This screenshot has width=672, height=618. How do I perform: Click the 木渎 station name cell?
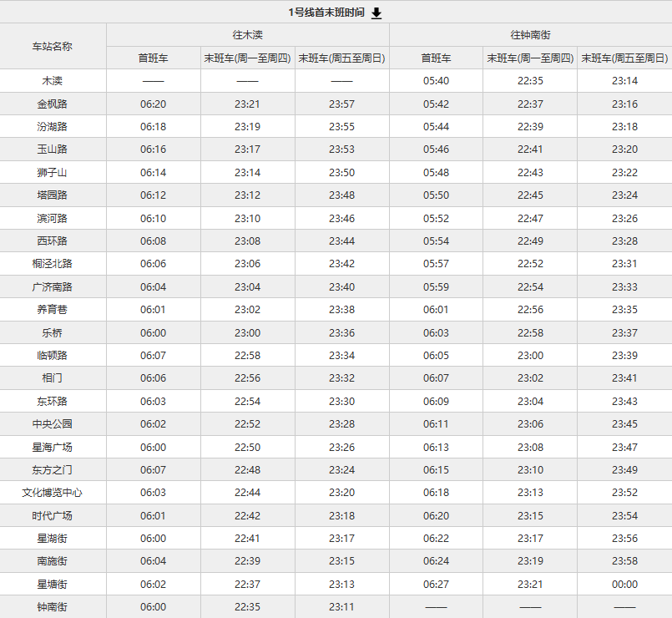click(x=53, y=81)
